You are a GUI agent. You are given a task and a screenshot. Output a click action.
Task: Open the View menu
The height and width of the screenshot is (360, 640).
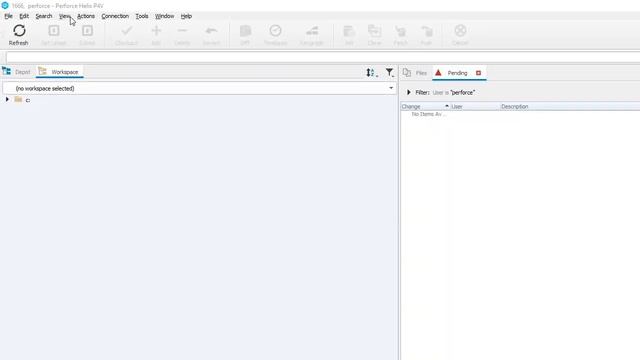coord(64,16)
